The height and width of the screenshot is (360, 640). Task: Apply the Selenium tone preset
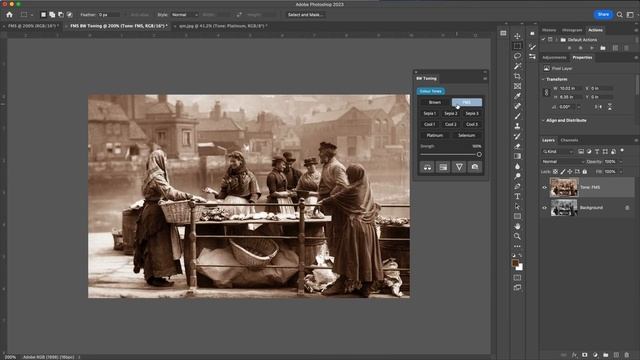[467, 136]
